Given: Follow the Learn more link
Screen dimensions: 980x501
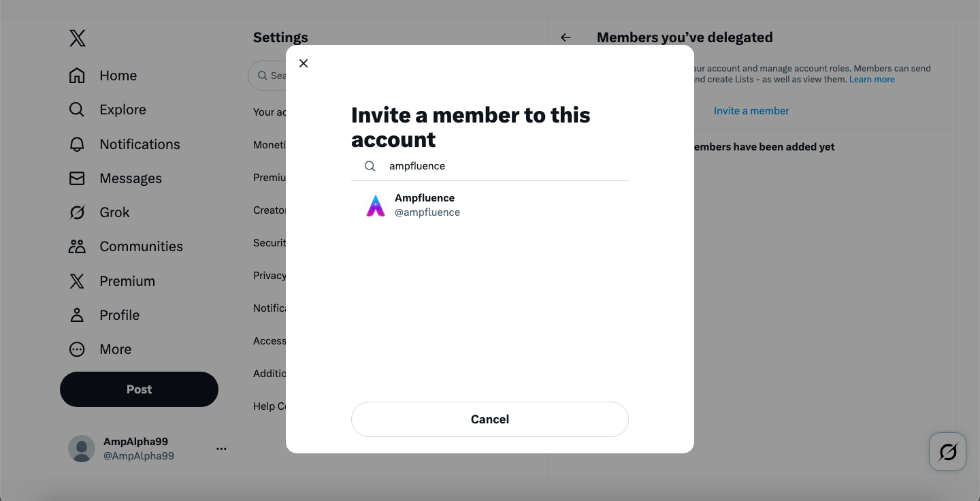Looking at the screenshot, I should 872,80.
